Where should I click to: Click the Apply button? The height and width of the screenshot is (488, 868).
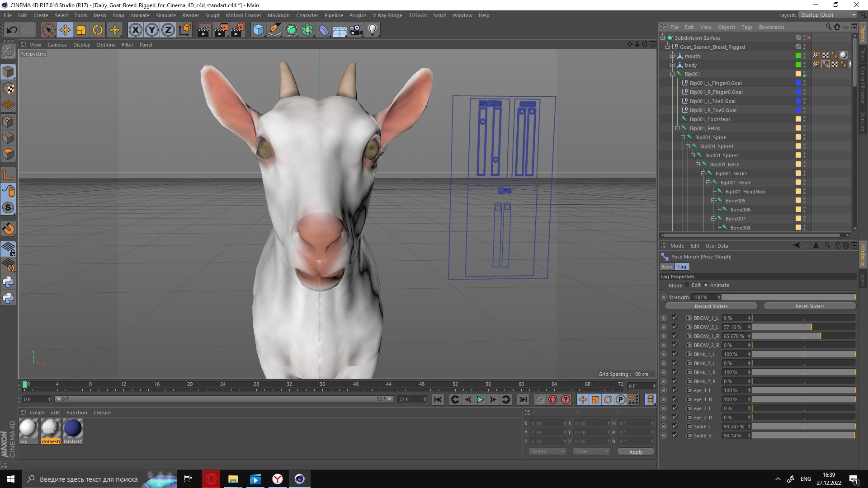click(x=636, y=452)
